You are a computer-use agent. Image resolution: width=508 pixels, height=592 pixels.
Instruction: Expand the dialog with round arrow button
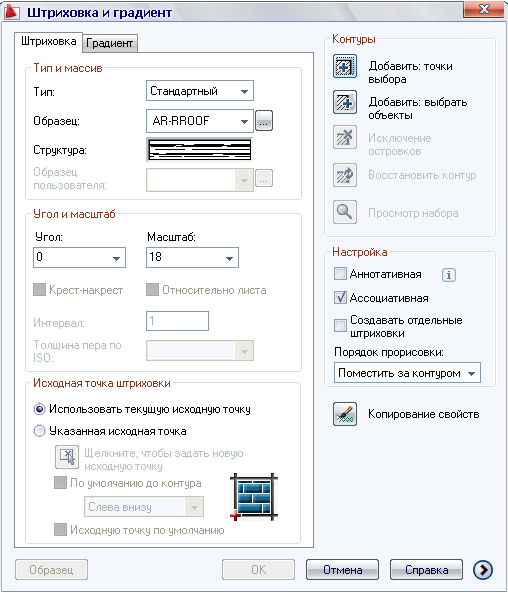click(x=483, y=569)
